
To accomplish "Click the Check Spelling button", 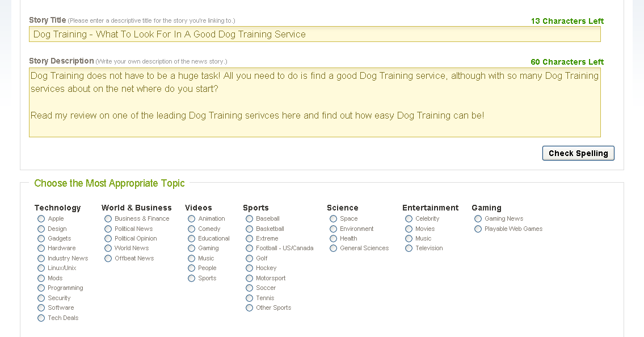I will pos(578,153).
